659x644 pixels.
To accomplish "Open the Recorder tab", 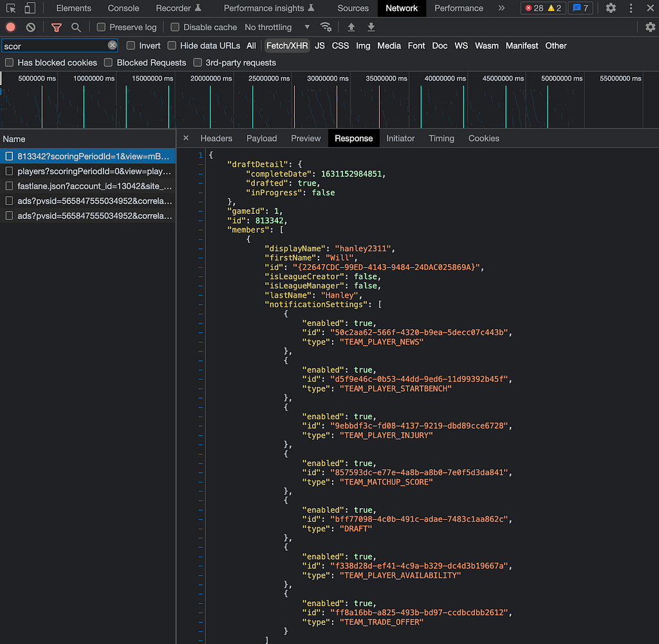I will (178, 8).
